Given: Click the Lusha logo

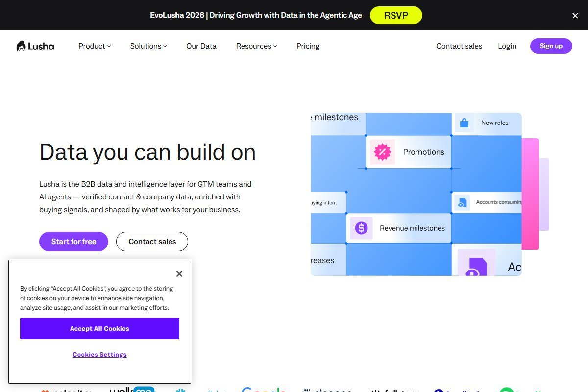Looking at the screenshot, I should coord(35,46).
